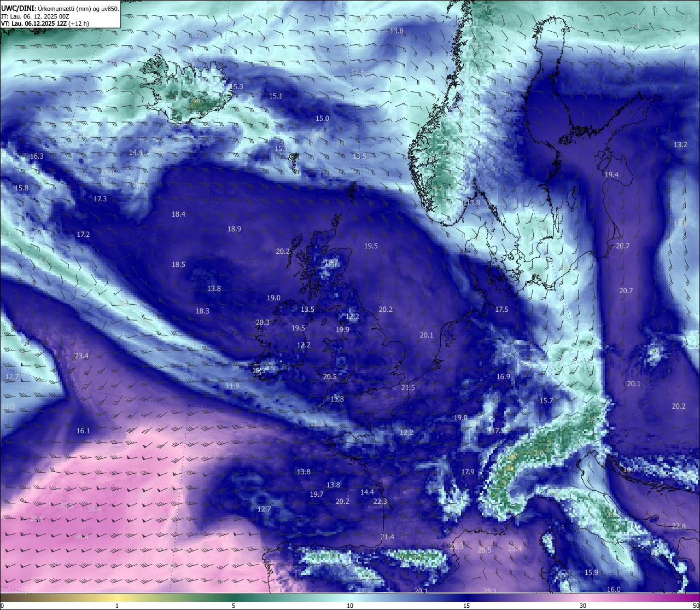This screenshot has width=700, height=610.
Task: Select the 17.9 value west of the Alps
Action: tap(468, 472)
